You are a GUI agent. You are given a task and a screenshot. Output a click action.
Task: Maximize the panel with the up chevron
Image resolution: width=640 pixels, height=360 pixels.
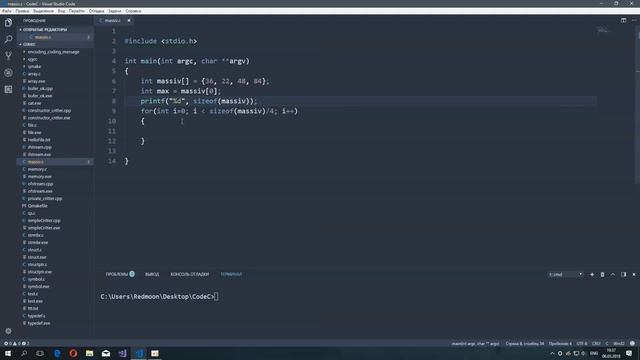(x=613, y=274)
